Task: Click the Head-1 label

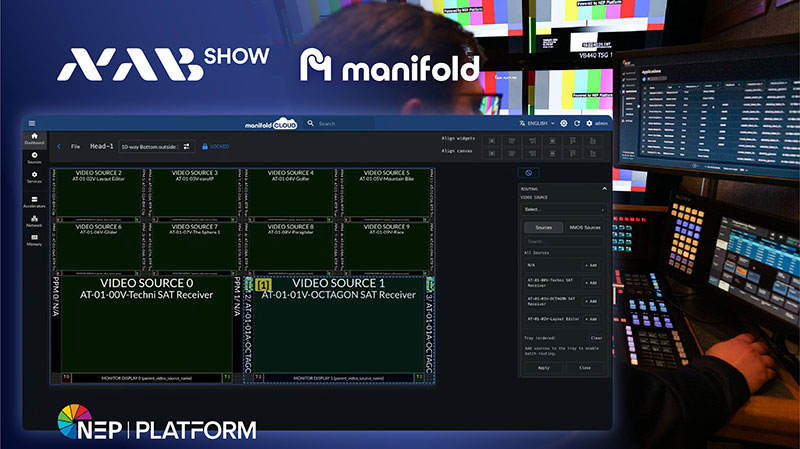Action: [102, 146]
